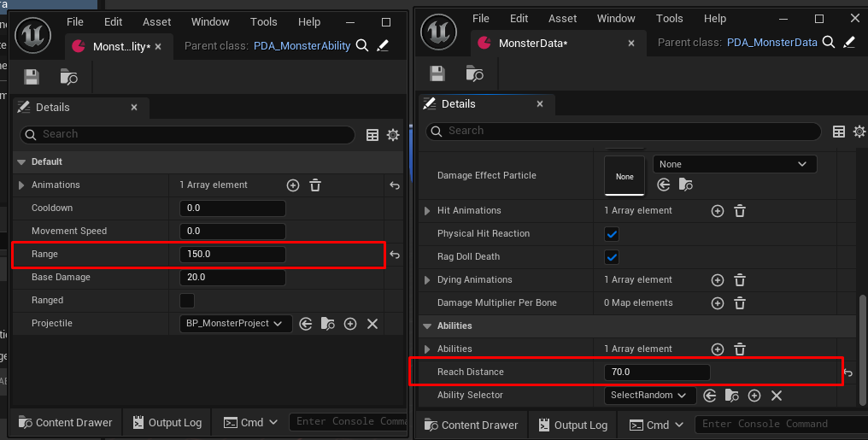Open Damage Effect Particle None dropdown

[x=734, y=164]
